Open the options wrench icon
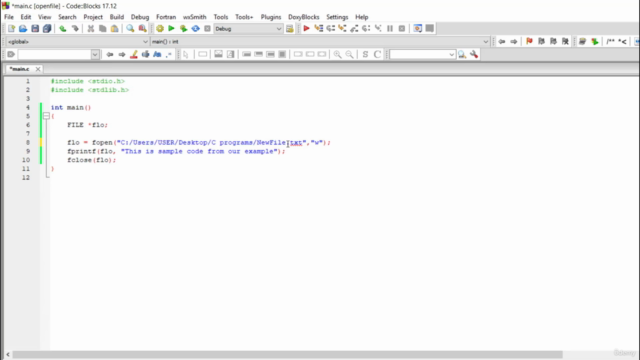 point(474,55)
